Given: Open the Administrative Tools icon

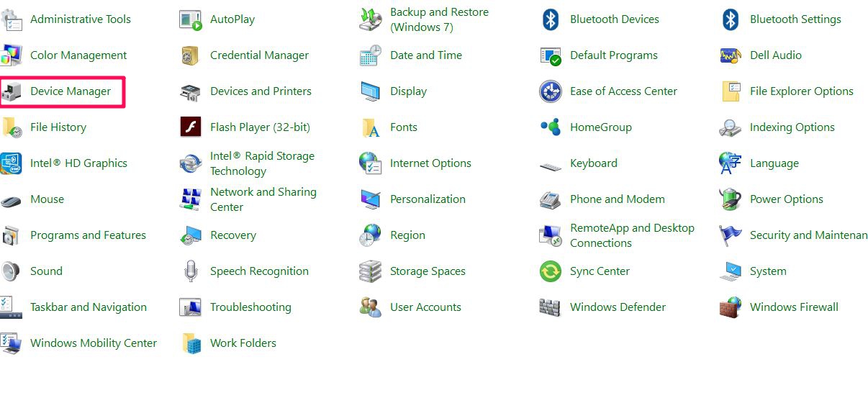Looking at the screenshot, I should coord(11,19).
